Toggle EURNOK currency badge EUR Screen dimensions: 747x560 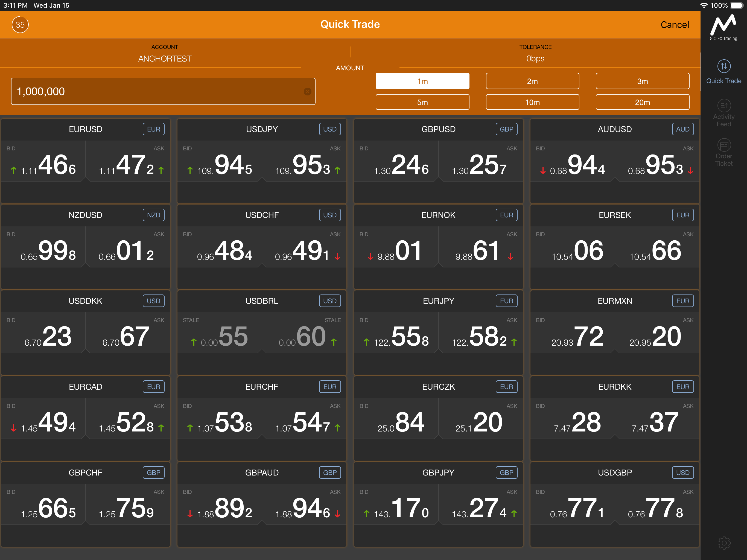(x=507, y=215)
